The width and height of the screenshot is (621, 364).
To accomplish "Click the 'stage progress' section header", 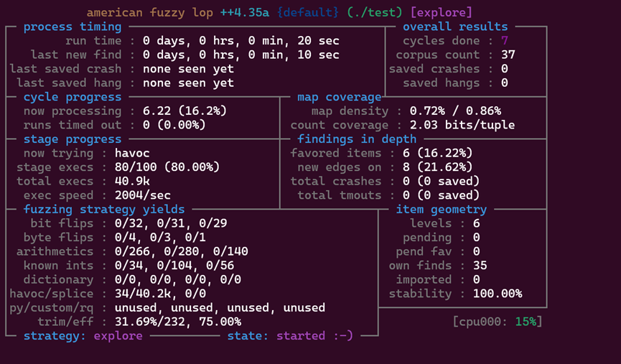I will tap(73, 139).
